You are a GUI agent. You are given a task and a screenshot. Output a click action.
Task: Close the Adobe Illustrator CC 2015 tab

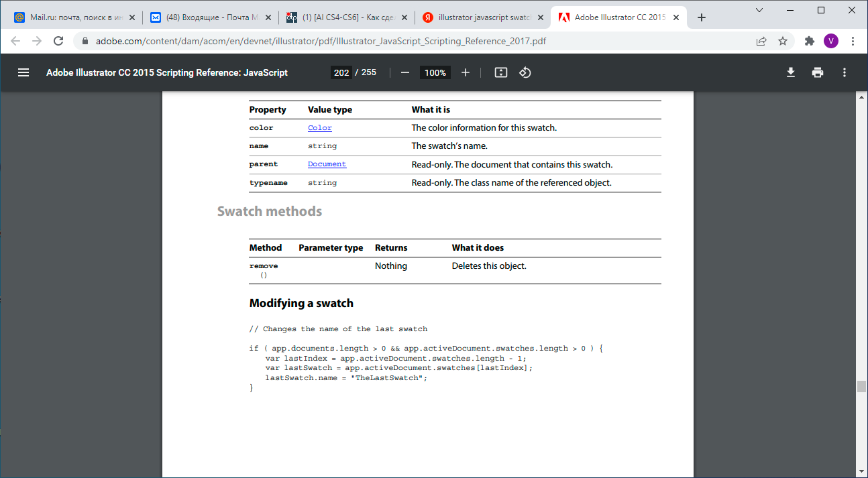pyautogui.click(x=675, y=17)
